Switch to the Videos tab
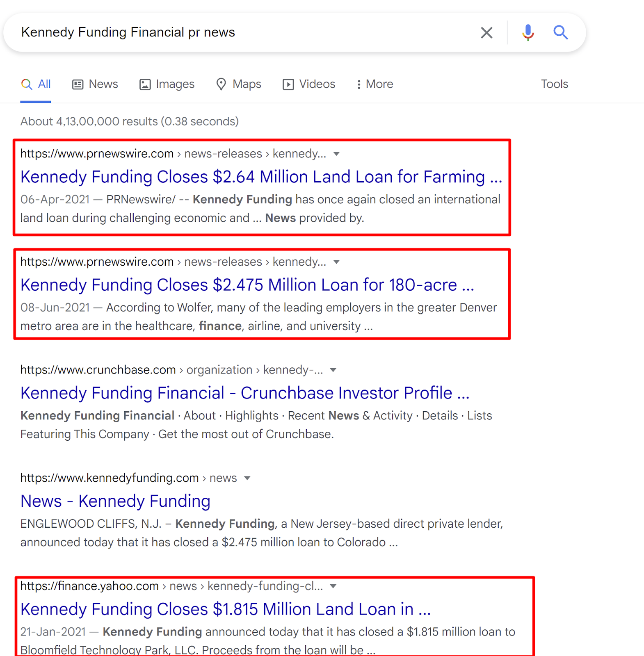This screenshot has width=644, height=656. pos(309,84)
